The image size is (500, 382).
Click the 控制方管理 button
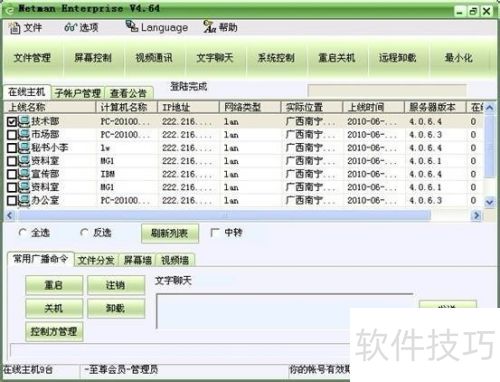[x=54, y=332]
